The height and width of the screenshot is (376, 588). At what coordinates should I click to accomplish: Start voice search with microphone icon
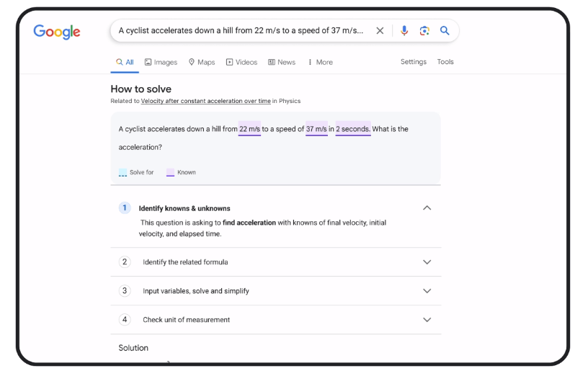point(404,31)
